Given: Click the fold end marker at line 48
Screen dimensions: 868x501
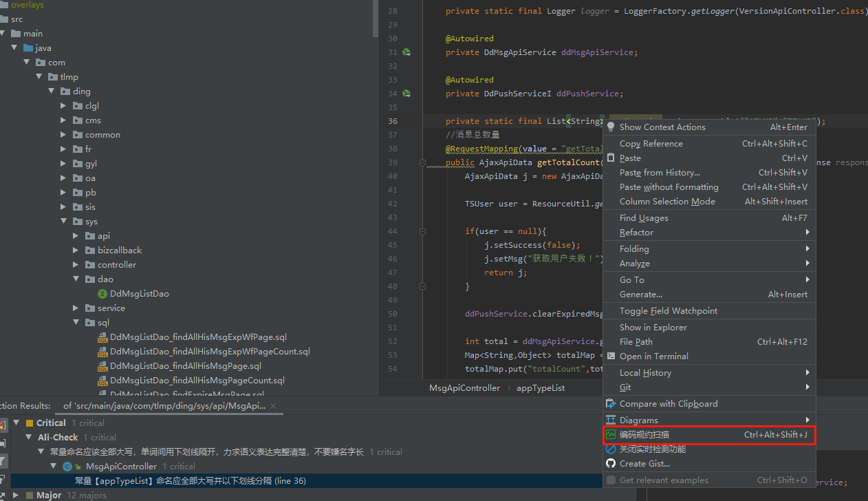Looking at the screenshot, I should click(x=423, y=286).
